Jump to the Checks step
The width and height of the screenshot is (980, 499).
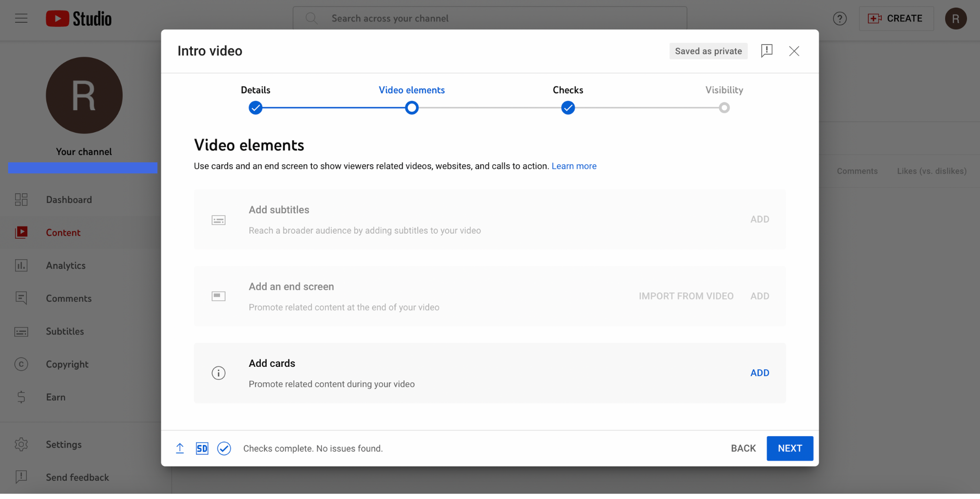568,107
